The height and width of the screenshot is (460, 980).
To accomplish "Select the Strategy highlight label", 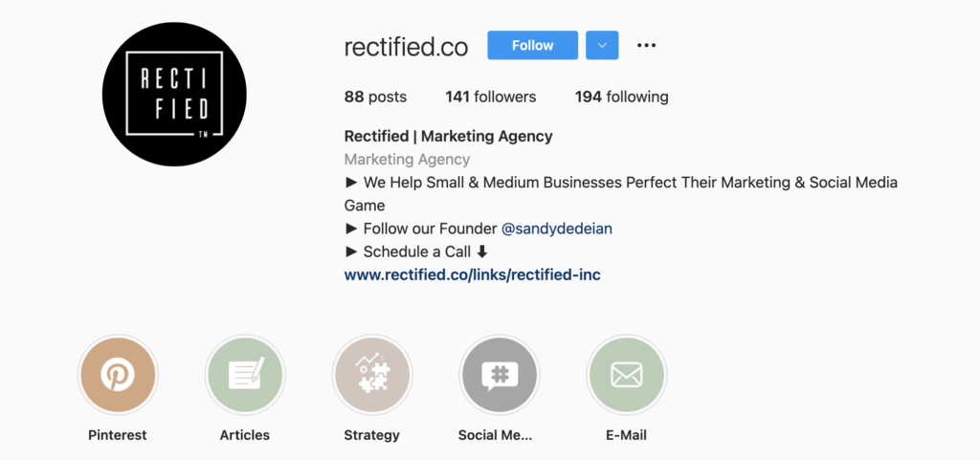I will (371, 435).
